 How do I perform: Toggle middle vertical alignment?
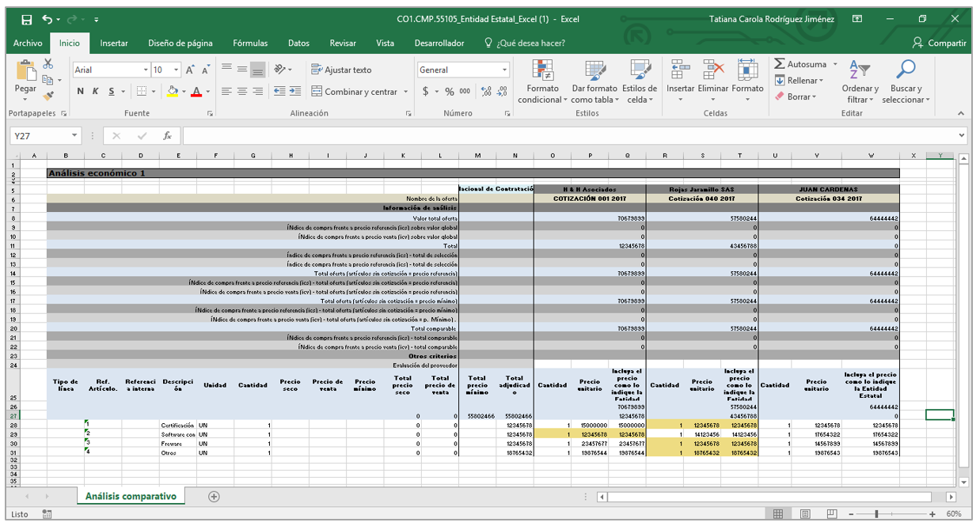coord(242,70)
